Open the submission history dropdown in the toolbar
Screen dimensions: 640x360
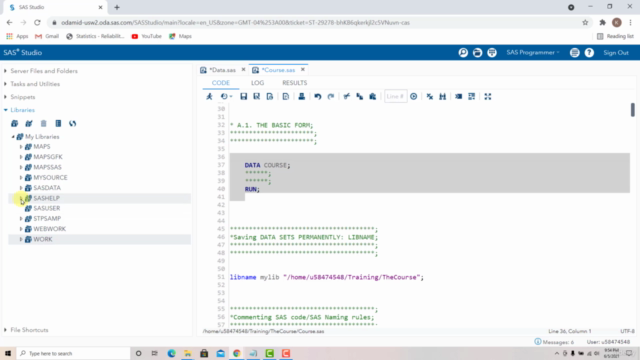[x=226, y=97]
